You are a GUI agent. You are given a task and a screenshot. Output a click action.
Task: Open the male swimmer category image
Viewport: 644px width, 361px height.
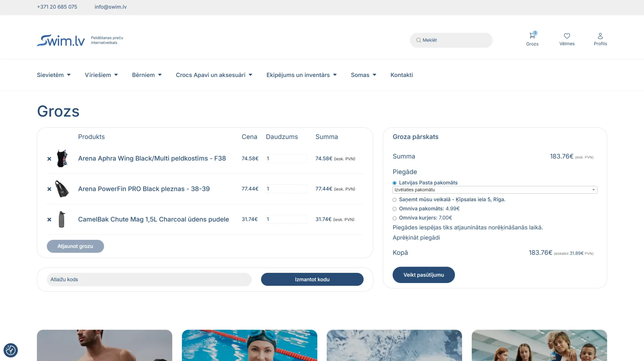tap(104, 345)
